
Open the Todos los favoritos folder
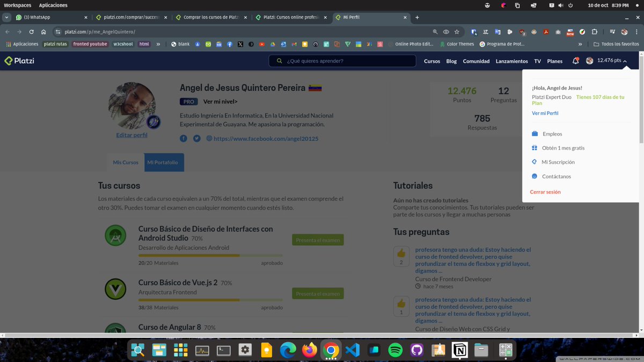click(x=617, y=44)
